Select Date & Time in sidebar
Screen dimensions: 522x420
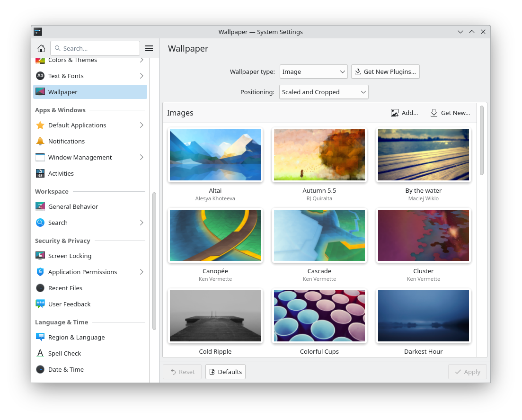tap(66, 369)
